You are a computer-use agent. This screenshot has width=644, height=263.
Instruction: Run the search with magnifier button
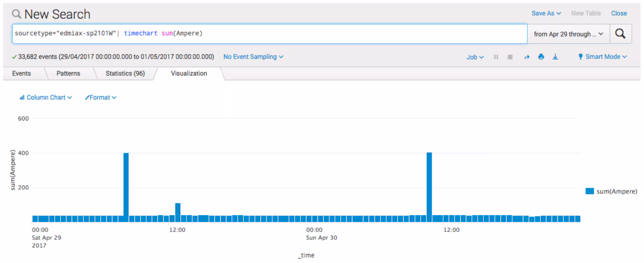click(620, 34)
